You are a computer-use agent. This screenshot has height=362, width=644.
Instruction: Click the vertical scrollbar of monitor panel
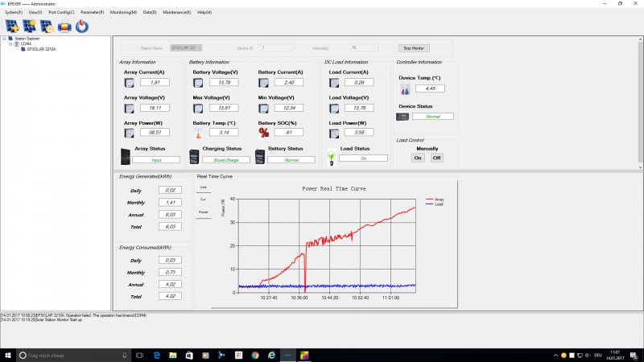click(640, 101)
